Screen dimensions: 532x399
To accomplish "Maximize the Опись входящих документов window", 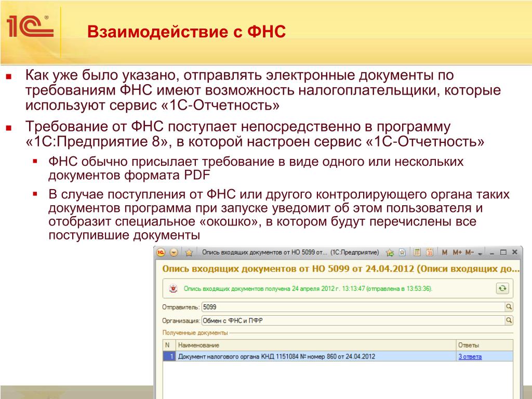I will pyautogui.click(x=503, y=252).
